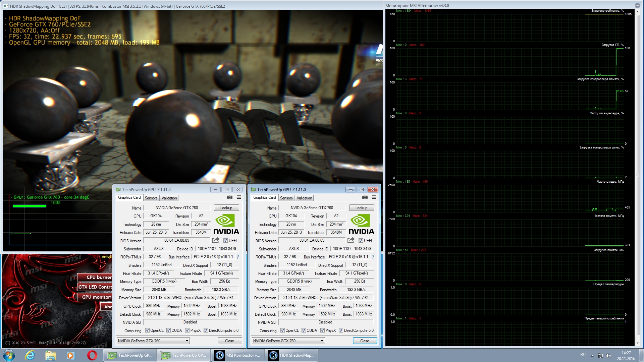Switch to the Sensors tab in left GPU-Z

tap(151, 198)
